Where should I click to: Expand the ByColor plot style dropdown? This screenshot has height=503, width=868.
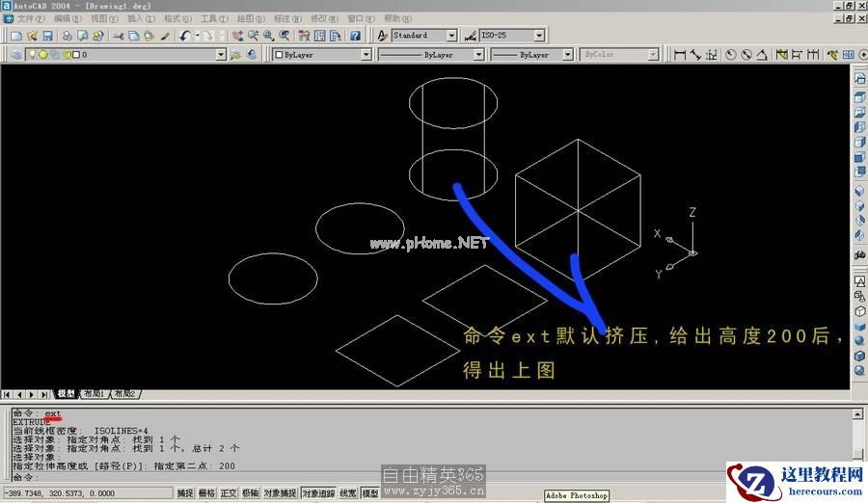[653, 55]
